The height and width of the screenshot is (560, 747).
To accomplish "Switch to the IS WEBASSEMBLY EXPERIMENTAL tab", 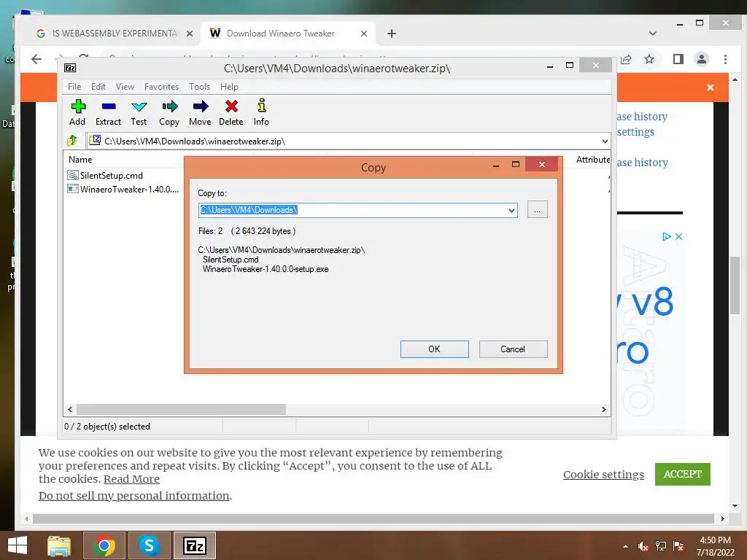I will point(115,34).
